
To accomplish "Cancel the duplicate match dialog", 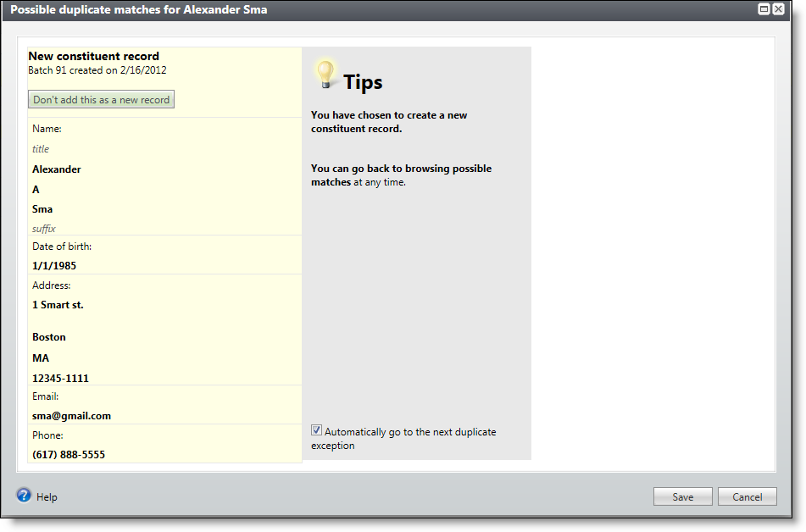I will click(x=747, y=497).
